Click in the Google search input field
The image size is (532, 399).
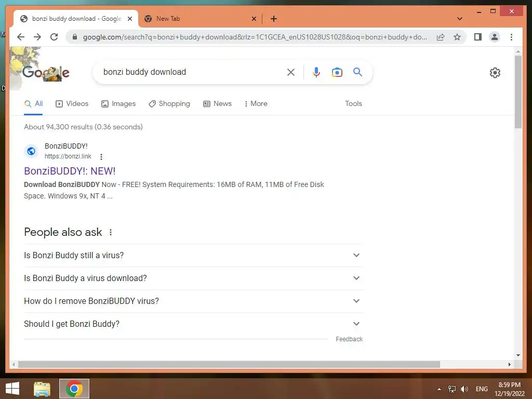(192, 72)
